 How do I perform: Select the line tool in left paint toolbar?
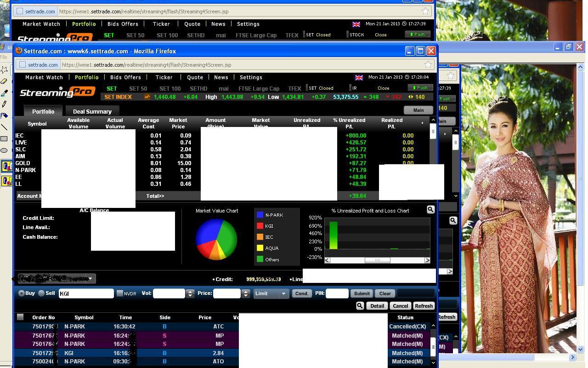click(4, 127)
